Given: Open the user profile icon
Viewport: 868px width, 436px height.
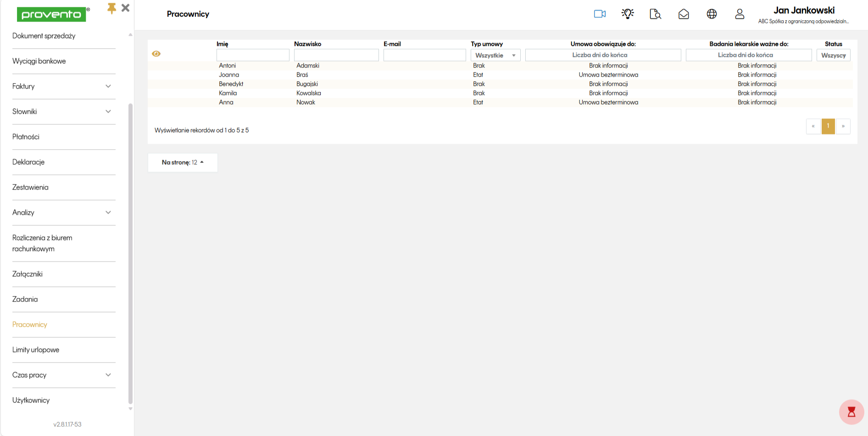Looking at the screenshot, I should 740,14.
